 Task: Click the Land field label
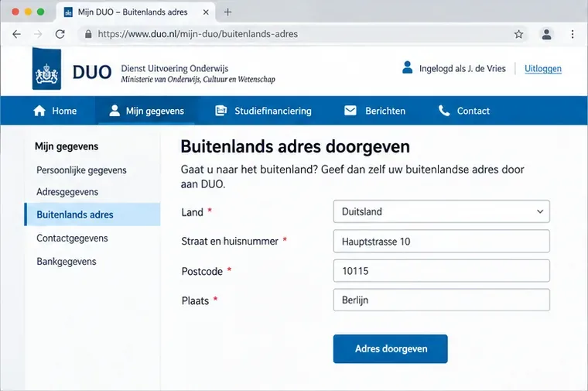tap(193, 212)
